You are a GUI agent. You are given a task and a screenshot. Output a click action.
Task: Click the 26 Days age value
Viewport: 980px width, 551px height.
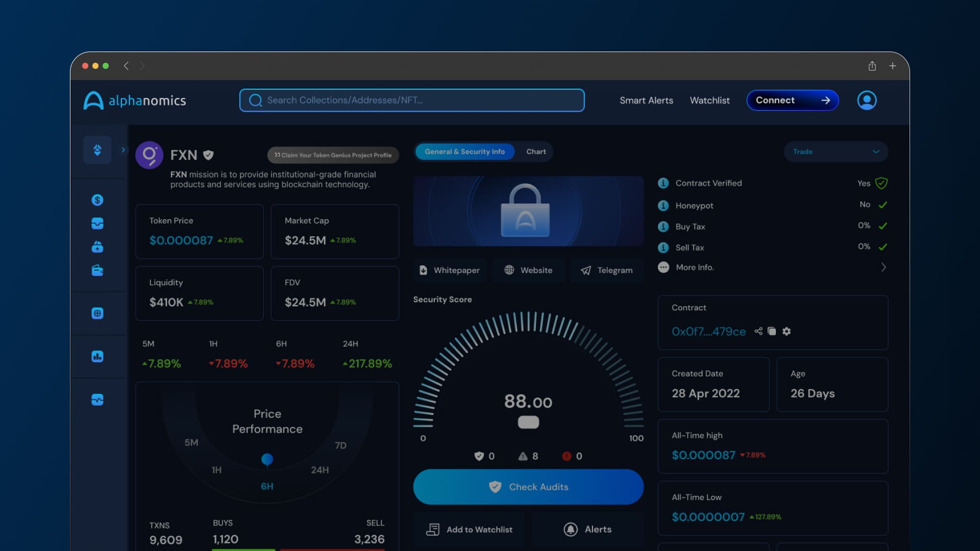(x=813, y=393)
